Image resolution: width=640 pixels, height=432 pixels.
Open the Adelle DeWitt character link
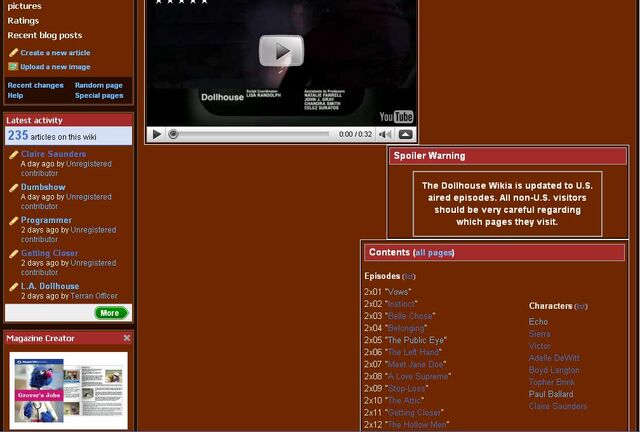(554, 358)
